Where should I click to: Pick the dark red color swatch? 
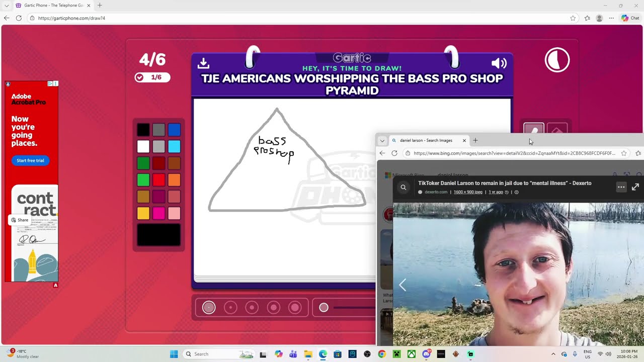coord(158,163)
